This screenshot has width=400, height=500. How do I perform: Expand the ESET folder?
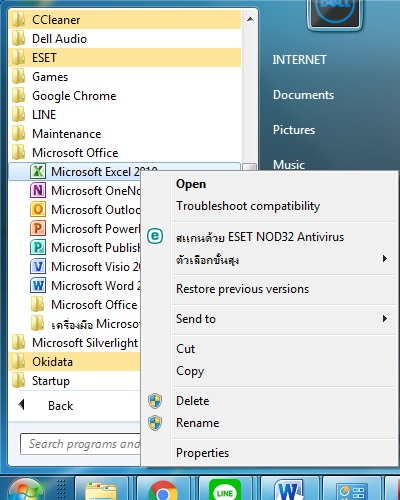point(124,58)
